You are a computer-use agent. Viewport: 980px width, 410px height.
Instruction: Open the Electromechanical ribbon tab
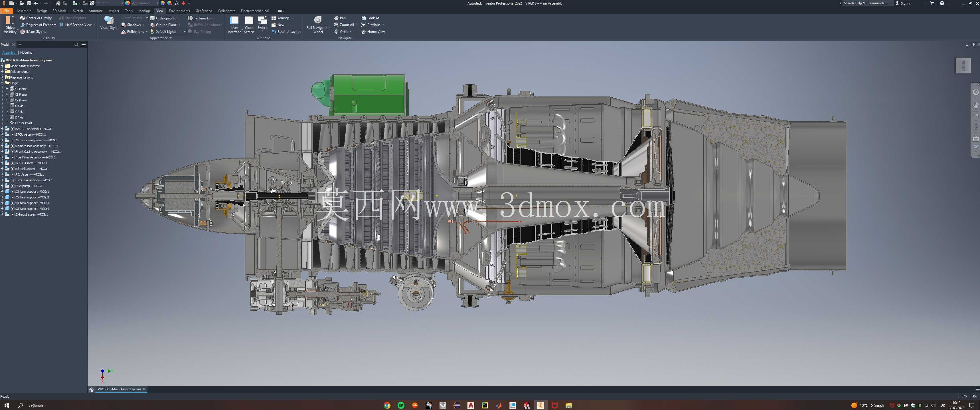click(x=254, y=11)
